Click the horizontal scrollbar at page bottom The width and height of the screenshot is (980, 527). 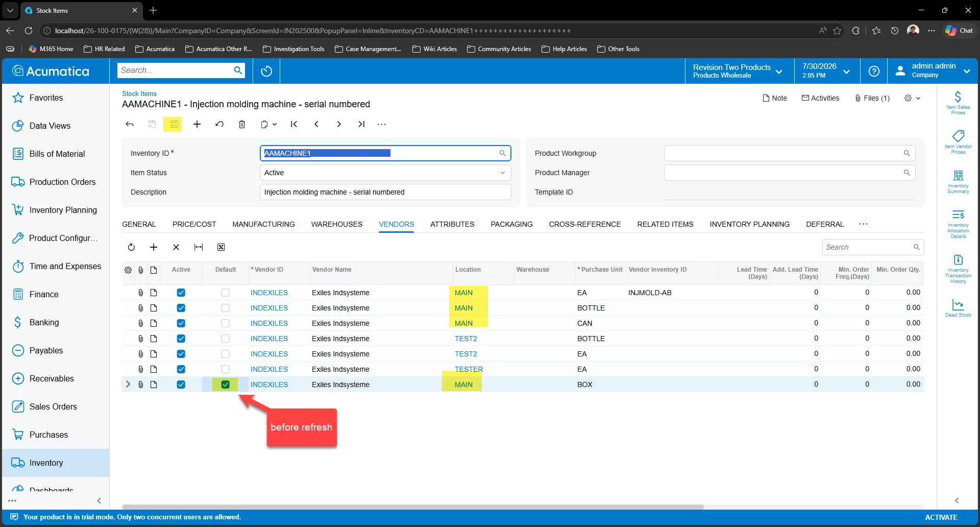click(412, 507)
